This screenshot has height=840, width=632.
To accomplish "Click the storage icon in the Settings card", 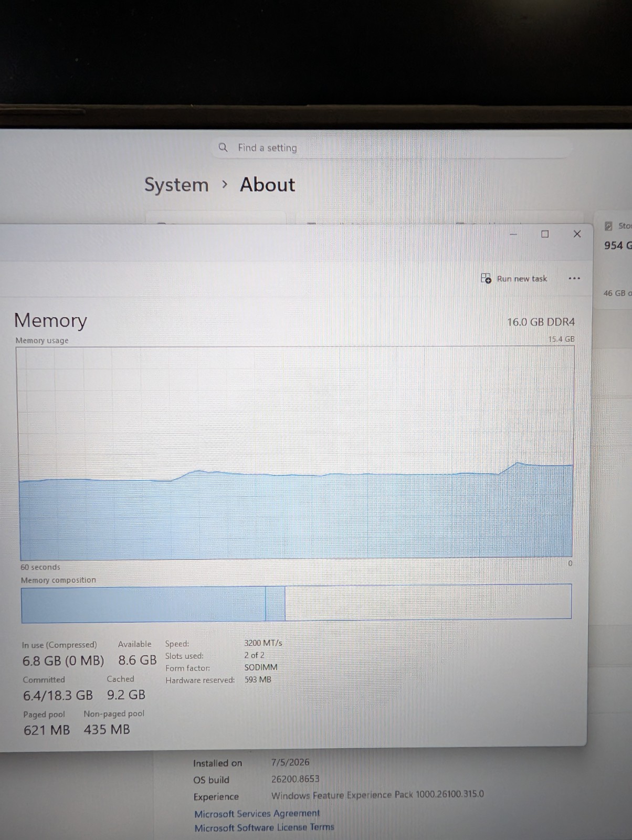I will 608,226.
